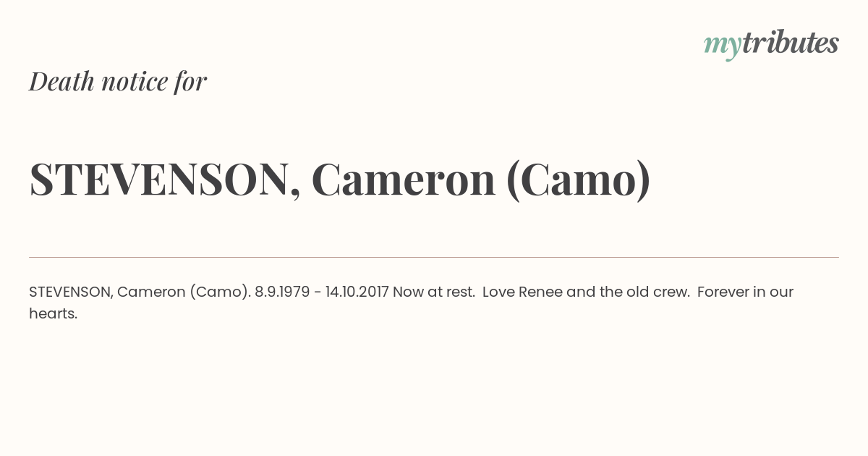Click the word "hearts." on the last line
Image resolution: width=868 pixels, height=456 pixels.
tap(53, 313)
